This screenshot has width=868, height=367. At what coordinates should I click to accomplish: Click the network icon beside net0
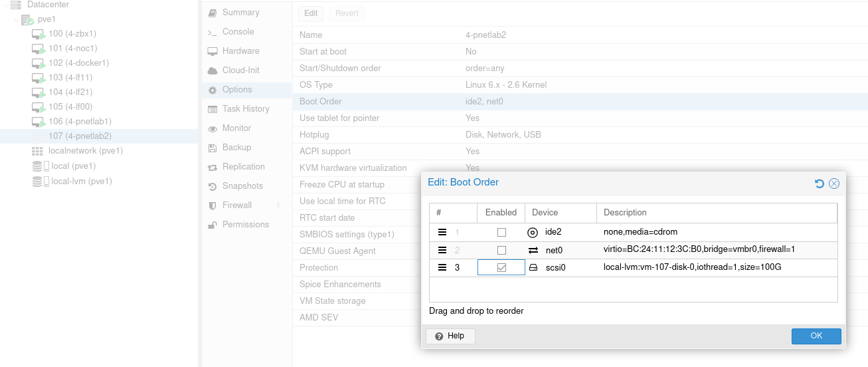click(x=533, y=251)
